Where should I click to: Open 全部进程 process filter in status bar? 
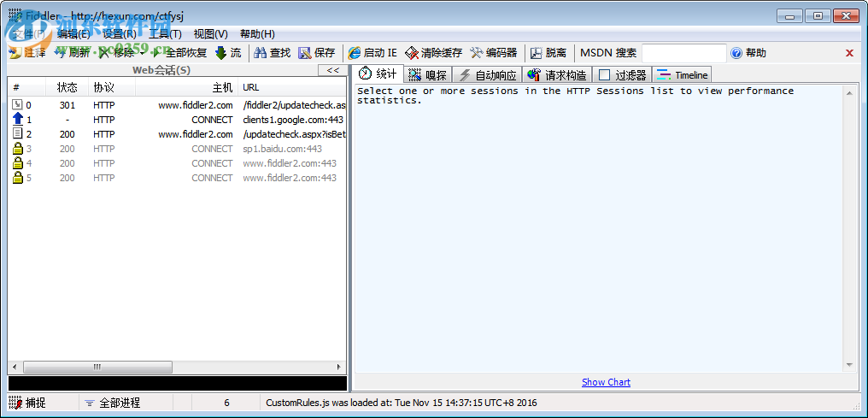point(113,403)
